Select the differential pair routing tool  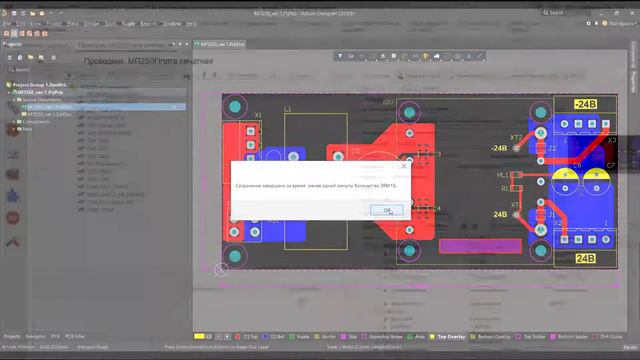pyautogui.click(x=415, y=56)
